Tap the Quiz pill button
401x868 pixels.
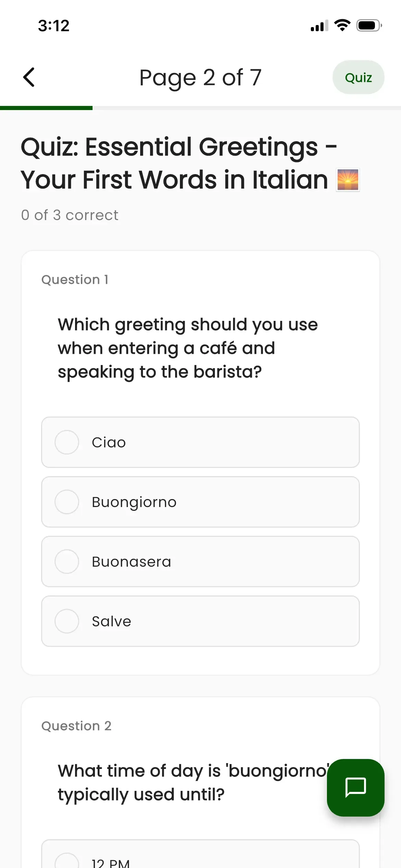tap(358, 77)
